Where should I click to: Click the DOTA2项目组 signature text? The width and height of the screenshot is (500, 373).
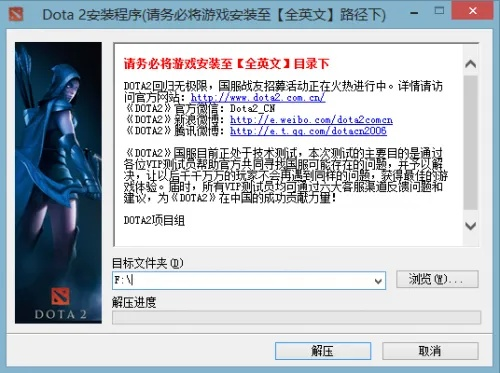pos(154,220)
